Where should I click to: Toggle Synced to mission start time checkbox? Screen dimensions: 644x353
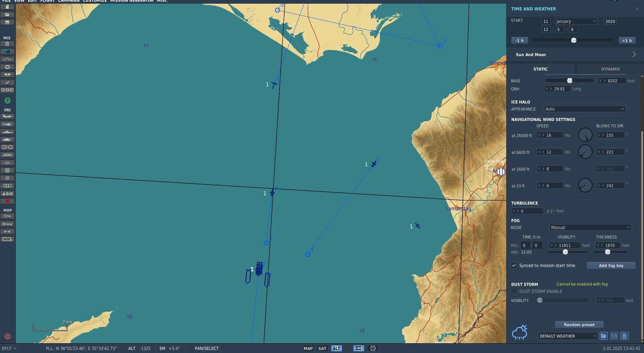click(514, 265)
